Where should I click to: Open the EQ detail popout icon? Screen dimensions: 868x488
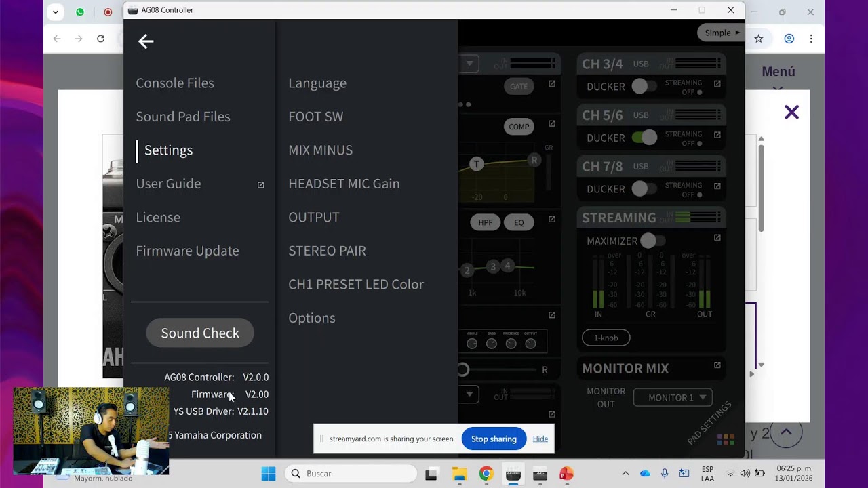[551, 219]
